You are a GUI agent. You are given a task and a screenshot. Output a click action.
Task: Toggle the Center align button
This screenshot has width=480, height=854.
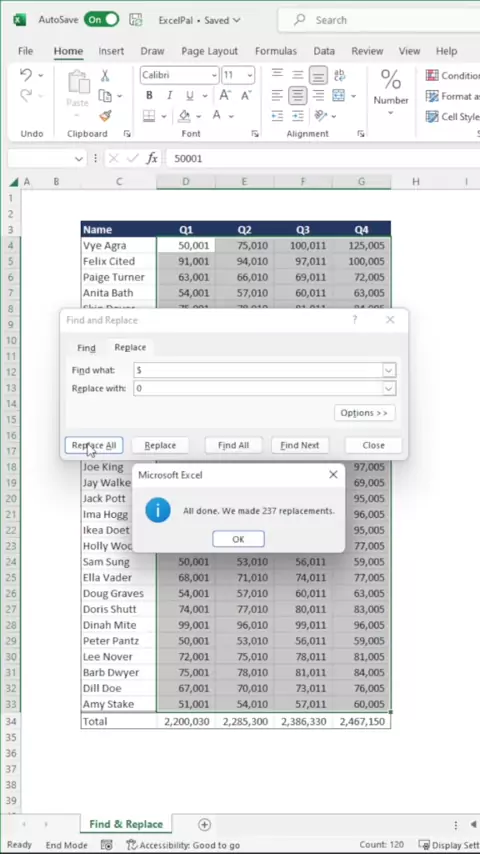tap(297, 96)
